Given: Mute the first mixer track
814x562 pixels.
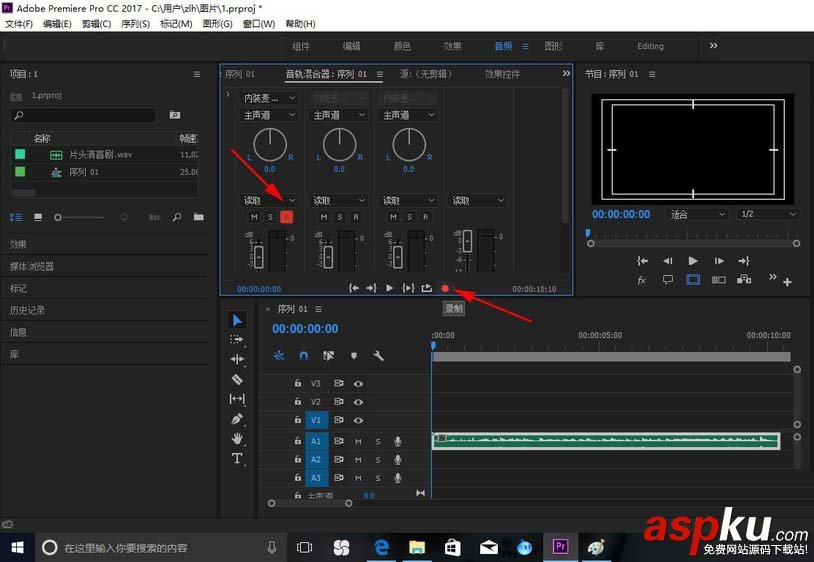Looking at the screenshot, I should pyautogui.click(x=254, y=217).
